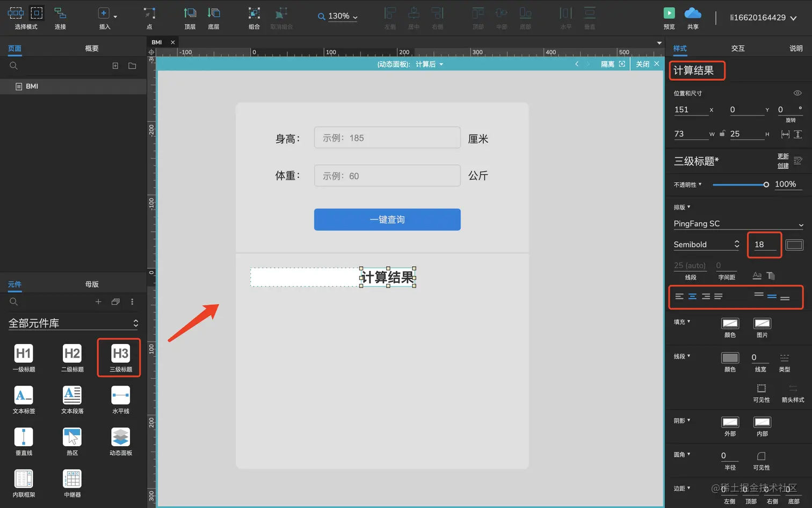Open the 插入 insert tool

104,13
